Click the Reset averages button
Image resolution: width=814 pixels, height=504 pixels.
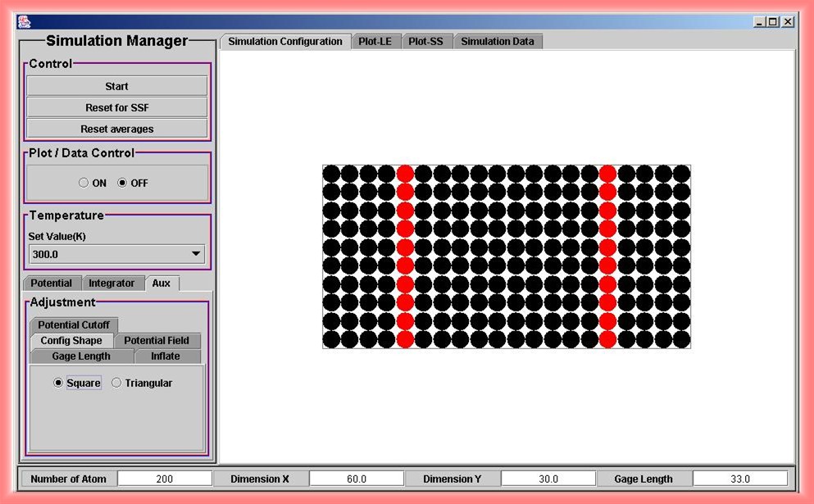click(x=117, y=129)
